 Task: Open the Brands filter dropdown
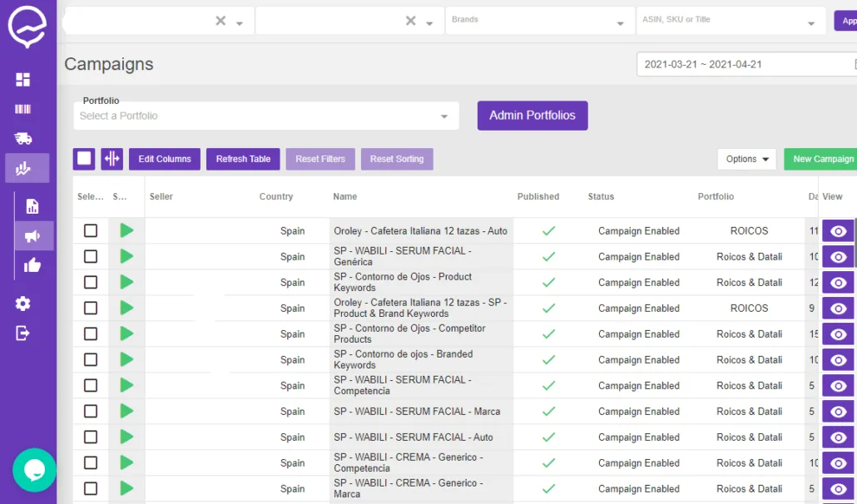tap(540, 21)
